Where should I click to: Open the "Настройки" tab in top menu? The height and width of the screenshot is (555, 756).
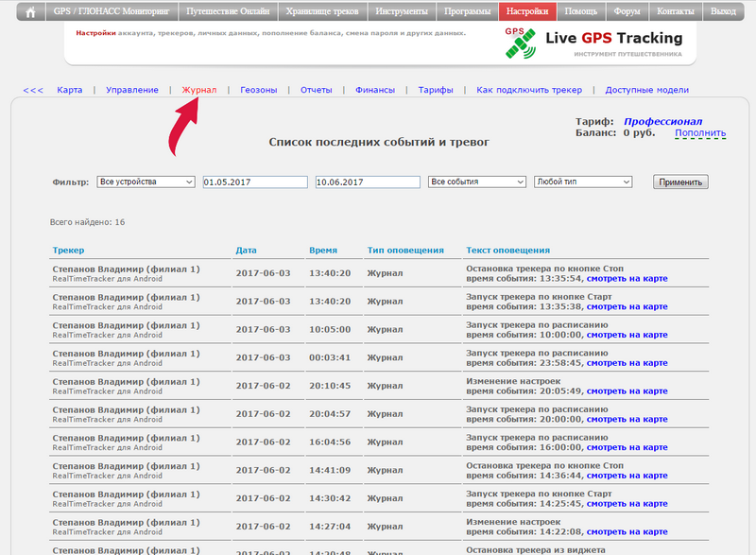(526, 12)
